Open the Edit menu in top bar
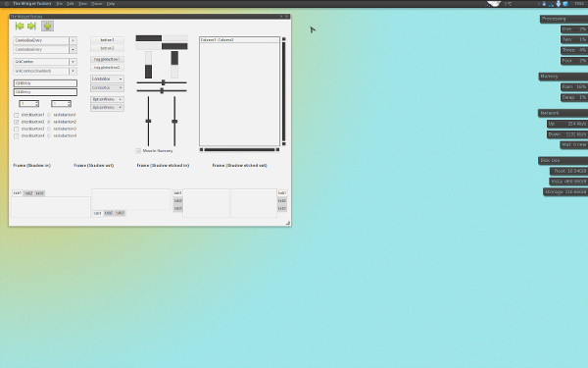This screenshot has height=368, width=588. [x=71, y=4]
